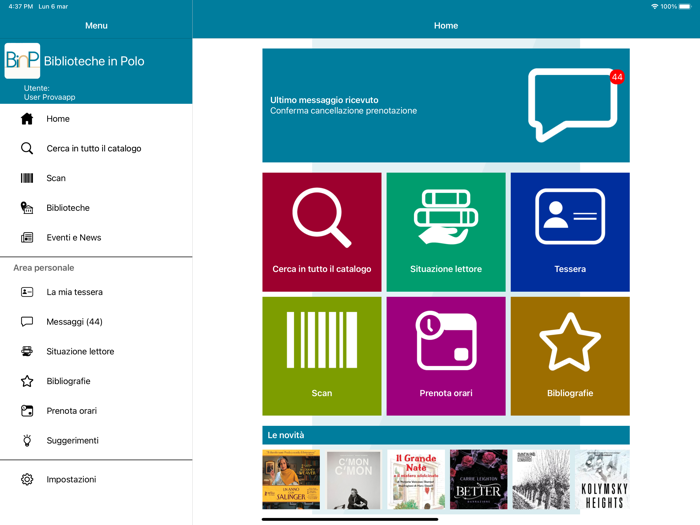Viewport: 700px width, 525px height.
Task: Click the battery indicator in status bar
Action: point(685,7)
